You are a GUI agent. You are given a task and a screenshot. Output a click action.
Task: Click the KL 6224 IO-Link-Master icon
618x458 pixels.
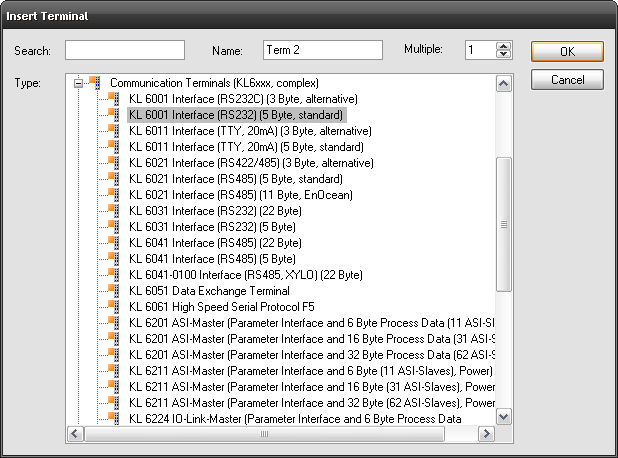tap(114, 418)
